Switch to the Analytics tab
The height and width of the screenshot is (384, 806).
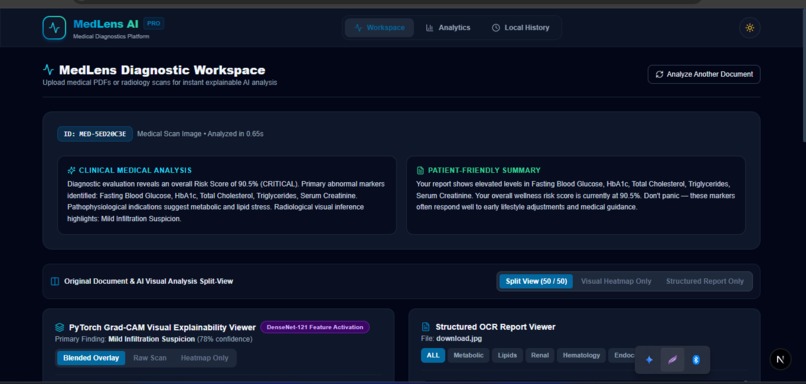tap(448, 28)
